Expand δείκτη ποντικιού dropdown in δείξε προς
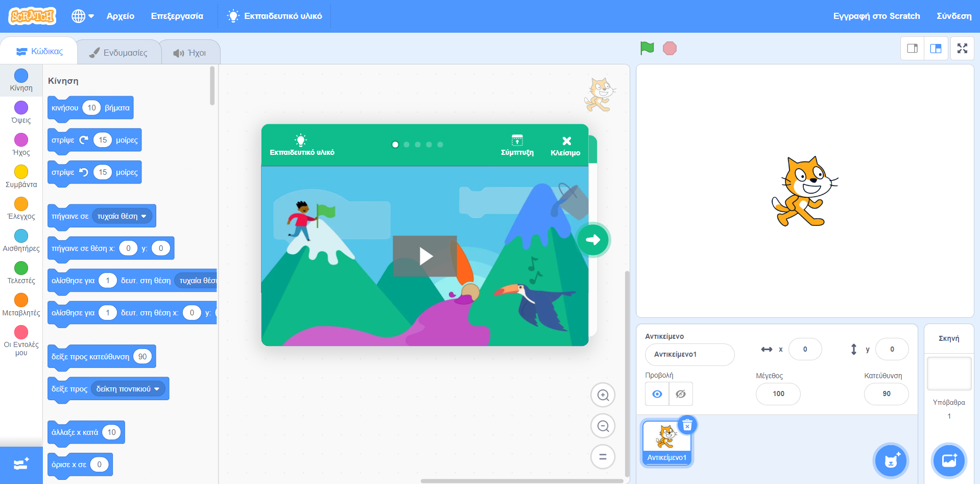980x484 pixels. pos(128,389)
